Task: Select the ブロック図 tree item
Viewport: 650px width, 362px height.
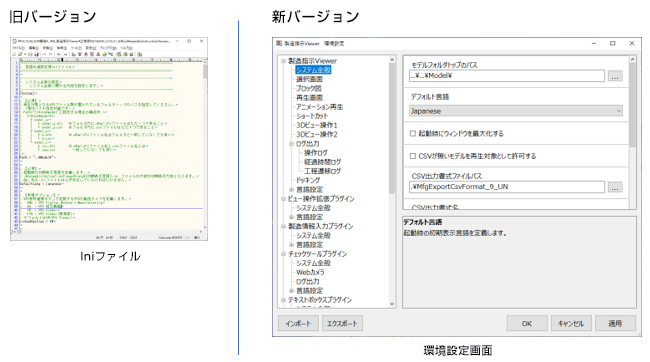Action: 308,88
